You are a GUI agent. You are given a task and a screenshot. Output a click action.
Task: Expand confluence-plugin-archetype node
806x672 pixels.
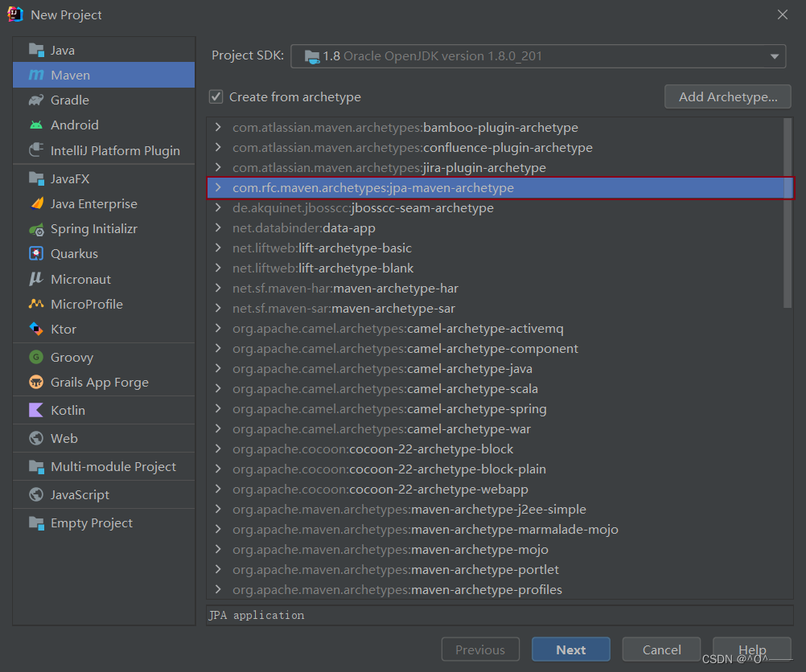pos(219,147)
